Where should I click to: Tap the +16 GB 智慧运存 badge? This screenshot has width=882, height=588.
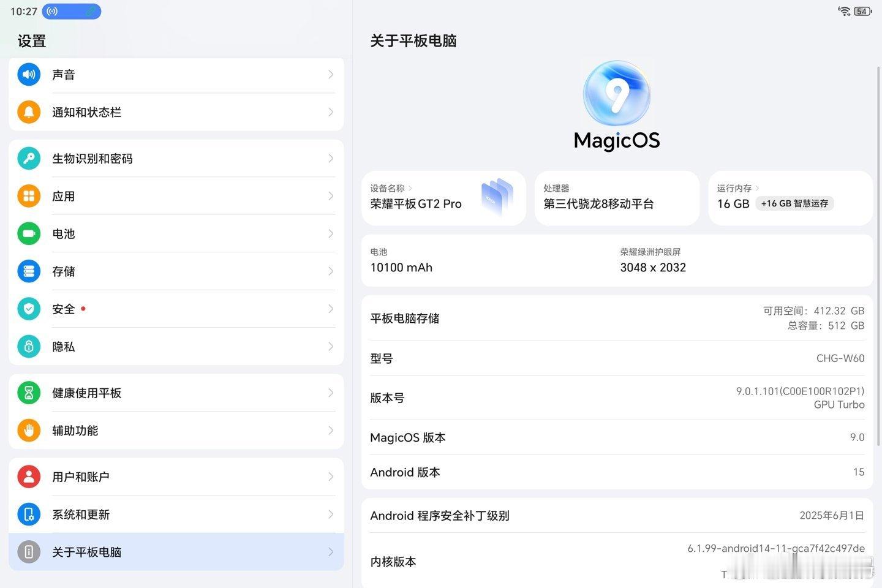tap(794, 203)
